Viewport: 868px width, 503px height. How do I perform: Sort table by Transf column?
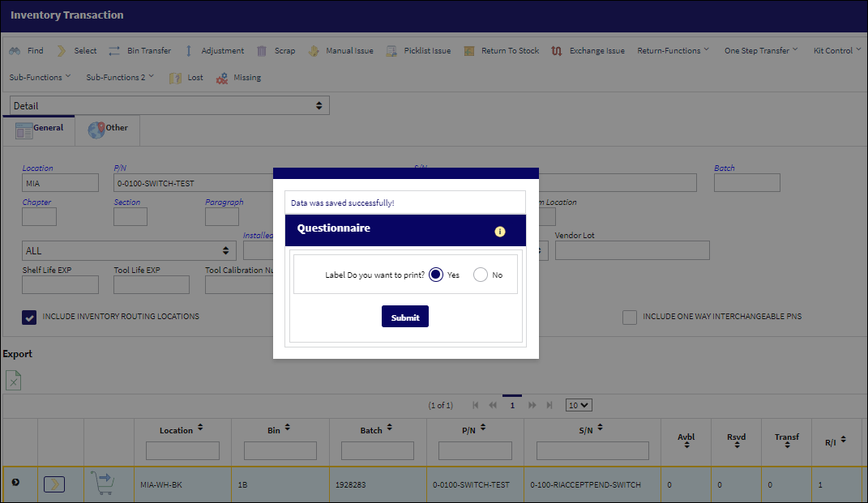click(x=787, y=445)
